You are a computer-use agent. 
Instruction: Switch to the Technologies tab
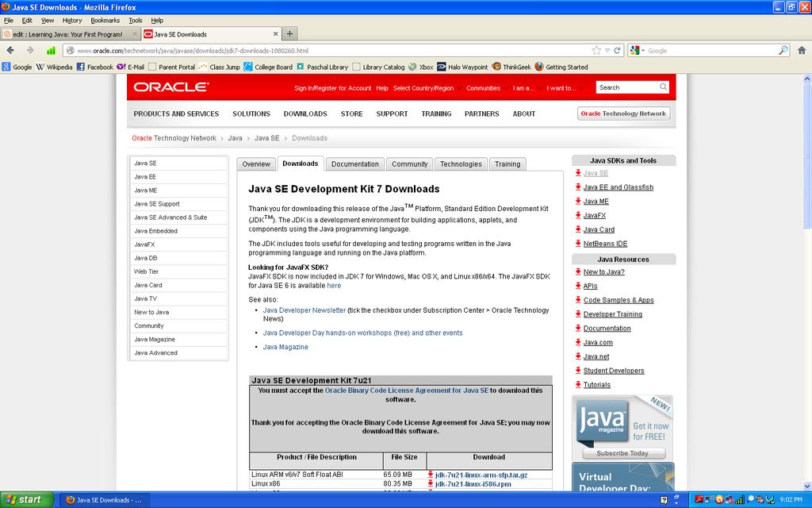click(x=461, y=164)
